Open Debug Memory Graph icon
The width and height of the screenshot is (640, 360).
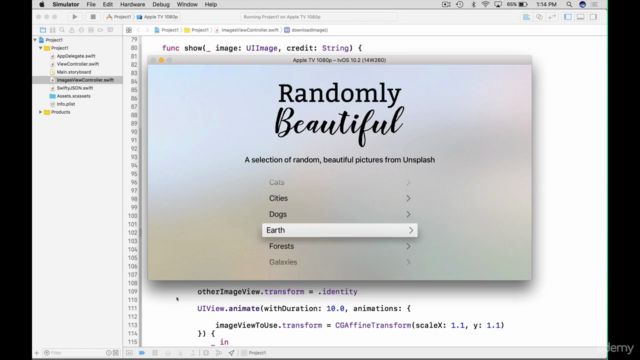click(x=219, y=353)
